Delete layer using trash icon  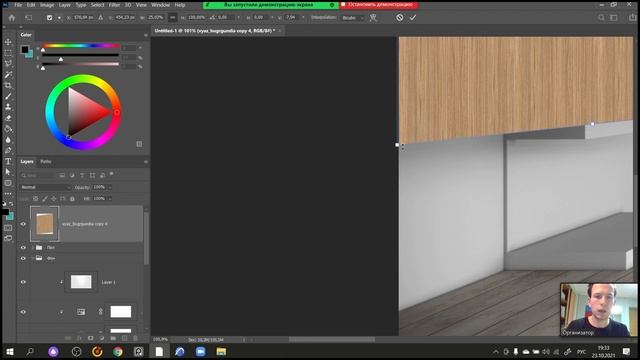136,338
